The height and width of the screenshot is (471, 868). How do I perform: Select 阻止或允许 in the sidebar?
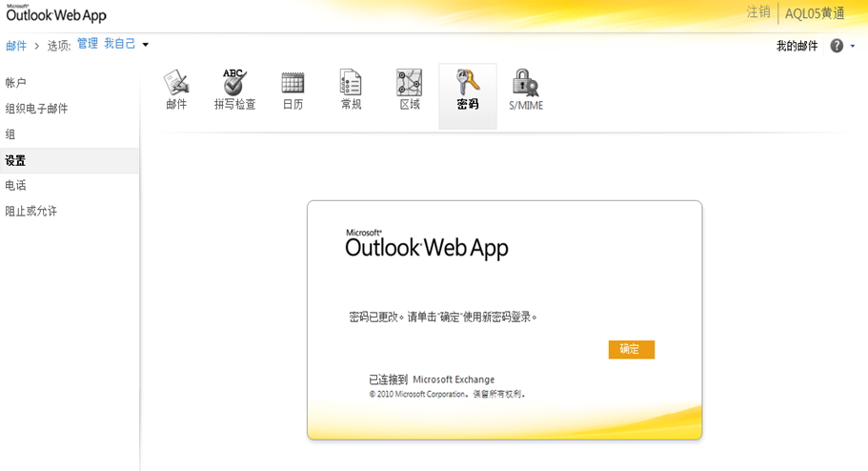(x=31, y=211)
